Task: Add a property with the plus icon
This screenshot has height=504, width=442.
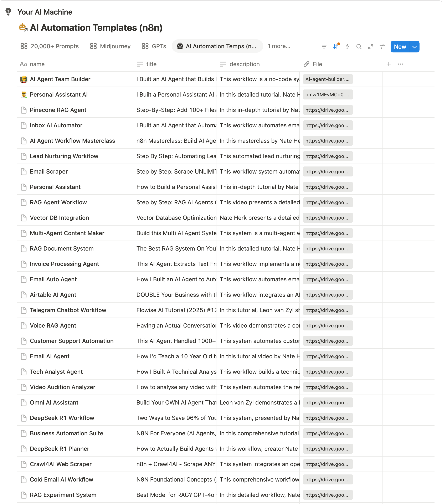Action: tap(389, 64)
